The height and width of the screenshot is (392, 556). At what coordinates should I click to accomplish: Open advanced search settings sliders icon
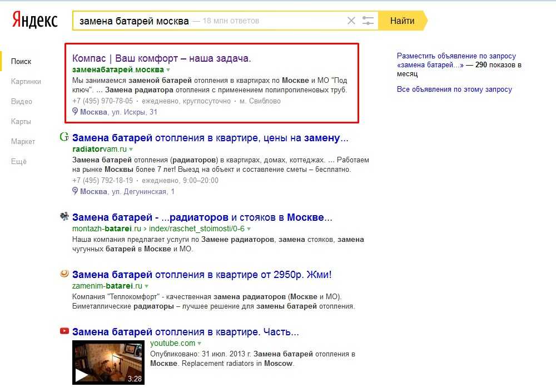tap(368, 21)
